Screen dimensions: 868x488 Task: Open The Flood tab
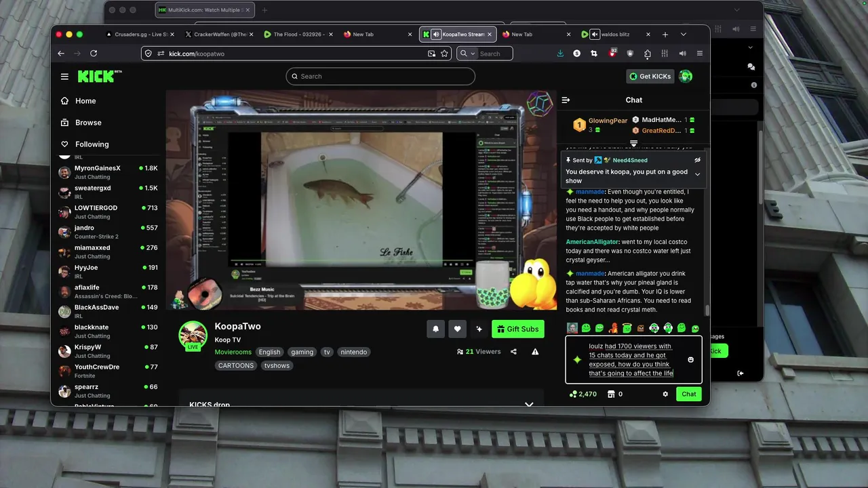click(298, 34)
